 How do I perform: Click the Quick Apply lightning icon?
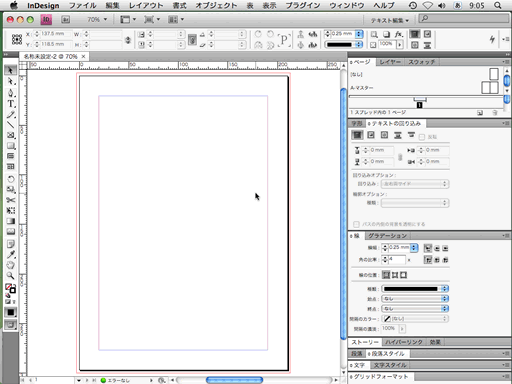(x=492, y=39)
